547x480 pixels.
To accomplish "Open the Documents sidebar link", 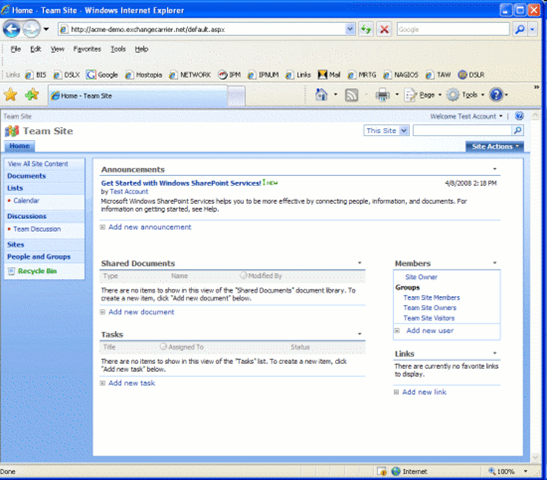I will click(x=27, y=176).
